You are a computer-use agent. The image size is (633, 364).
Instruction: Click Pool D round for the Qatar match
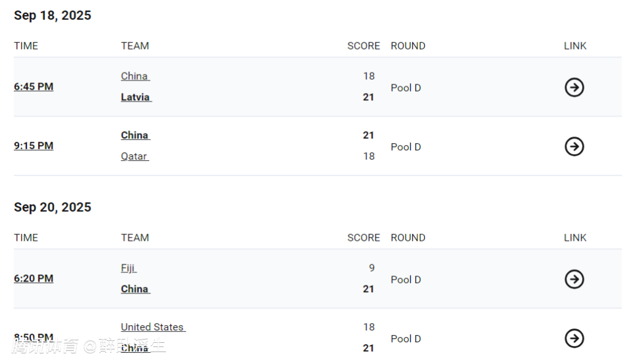point(406,147)
